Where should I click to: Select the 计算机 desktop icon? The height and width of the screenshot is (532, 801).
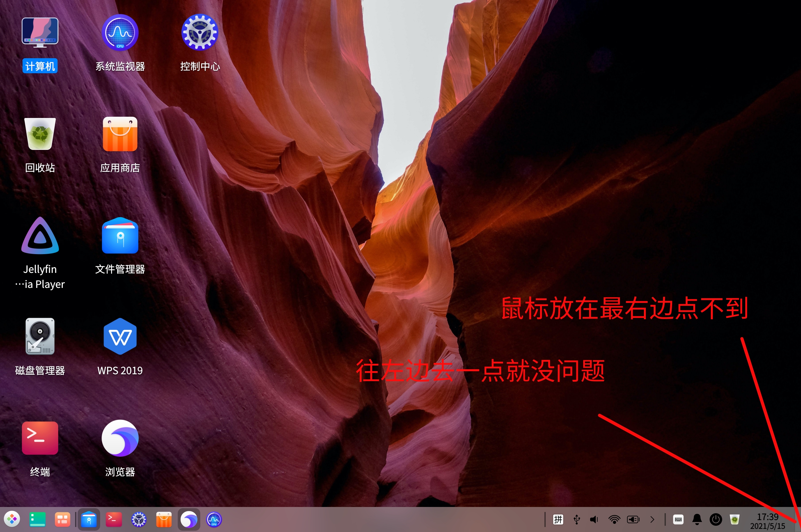tap(40, 33)
